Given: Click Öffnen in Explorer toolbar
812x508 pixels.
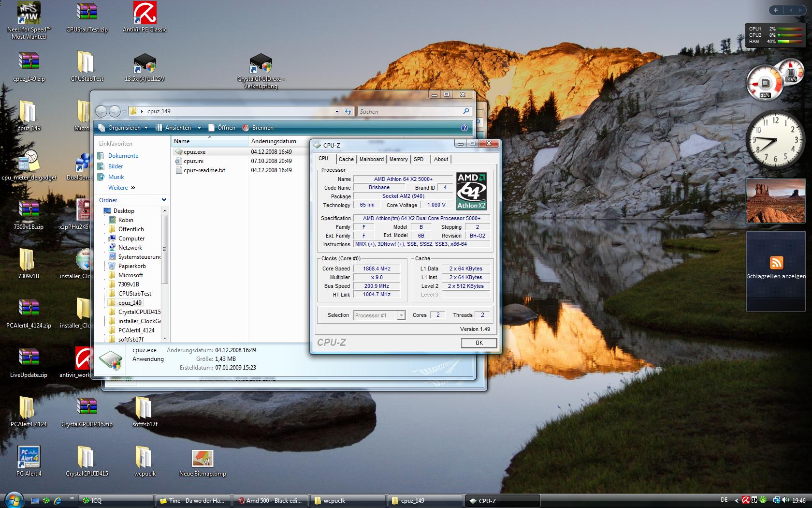Looking at the screenshot, I should (222, 128).
